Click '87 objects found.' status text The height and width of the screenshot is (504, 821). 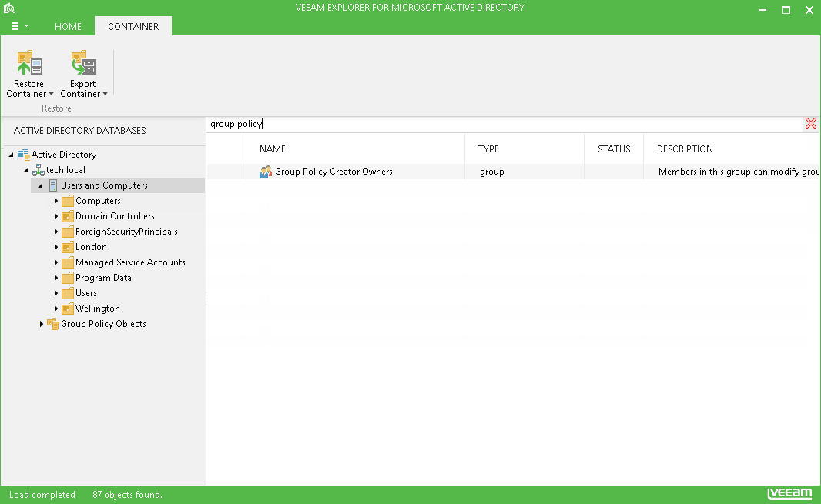pyautogui.click(x=127, y=495)
